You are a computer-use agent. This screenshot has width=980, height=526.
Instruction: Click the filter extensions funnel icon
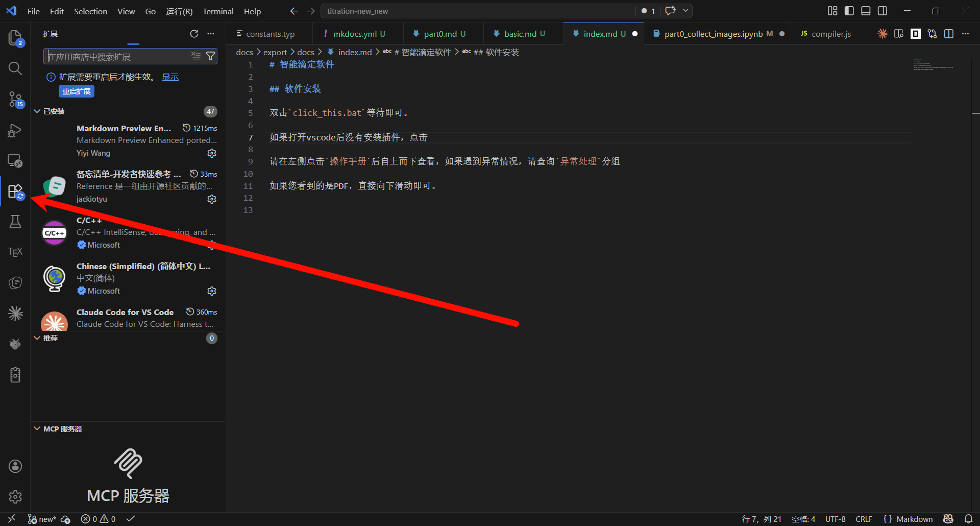[x=210, y=56]
